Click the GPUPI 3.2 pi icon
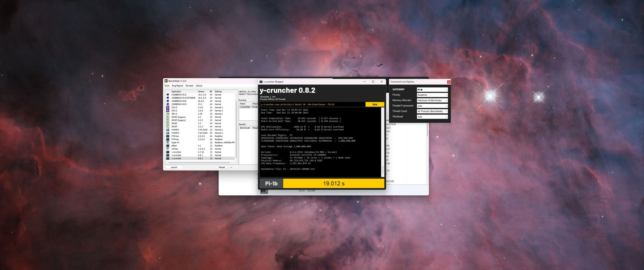Image resolution: width=644 pixels, height=270 pixels. coord(168,123)
